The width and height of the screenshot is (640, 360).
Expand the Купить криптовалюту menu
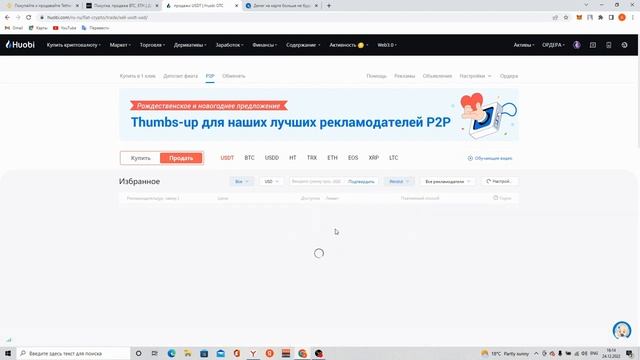[73, 45]
